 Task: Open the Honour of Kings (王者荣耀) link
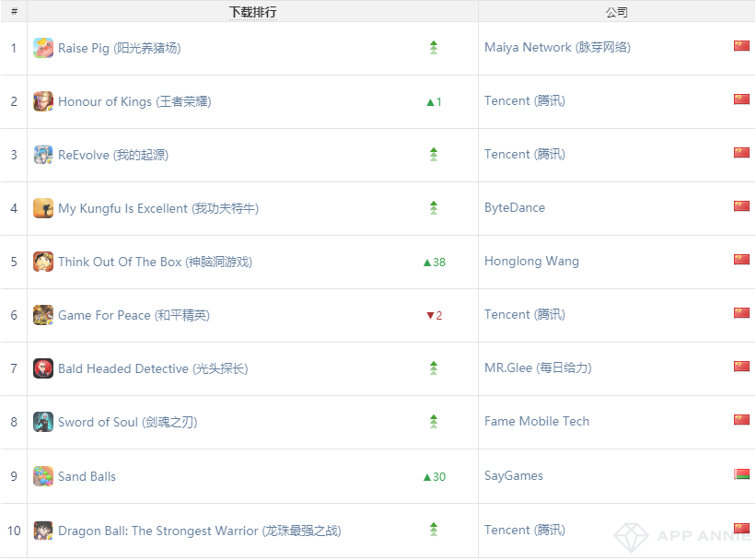[134, 101]
